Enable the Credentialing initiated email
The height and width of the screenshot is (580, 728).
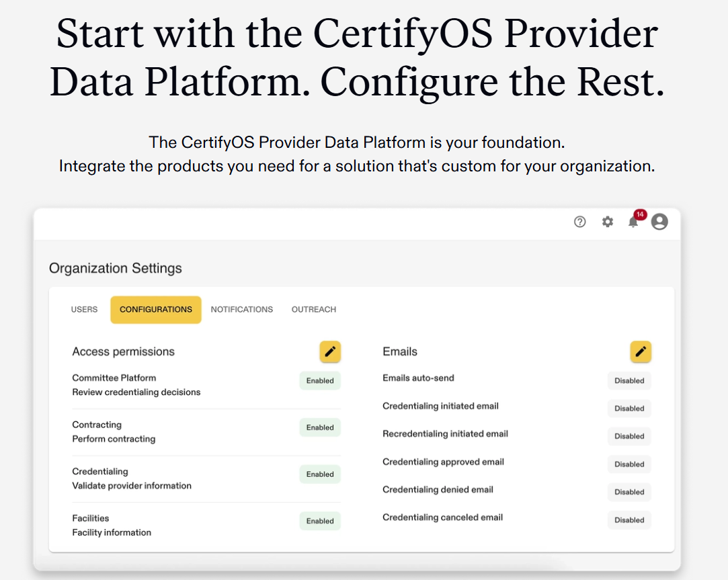(629, 408)
